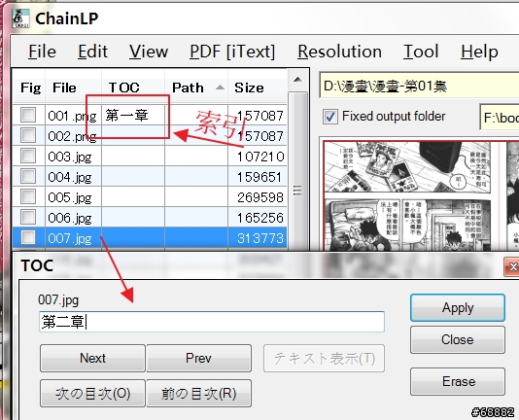Click the Next button
519x420 pixels.
92,358
